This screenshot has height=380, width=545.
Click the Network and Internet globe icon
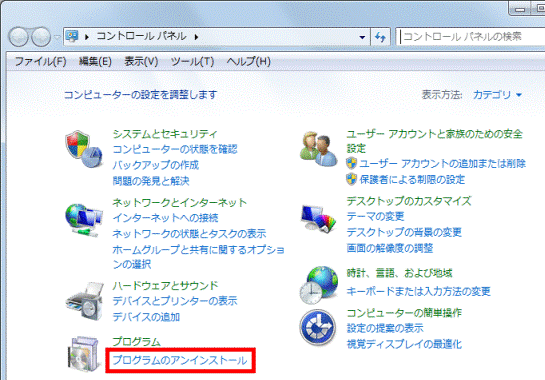click(x=84, y=220)
